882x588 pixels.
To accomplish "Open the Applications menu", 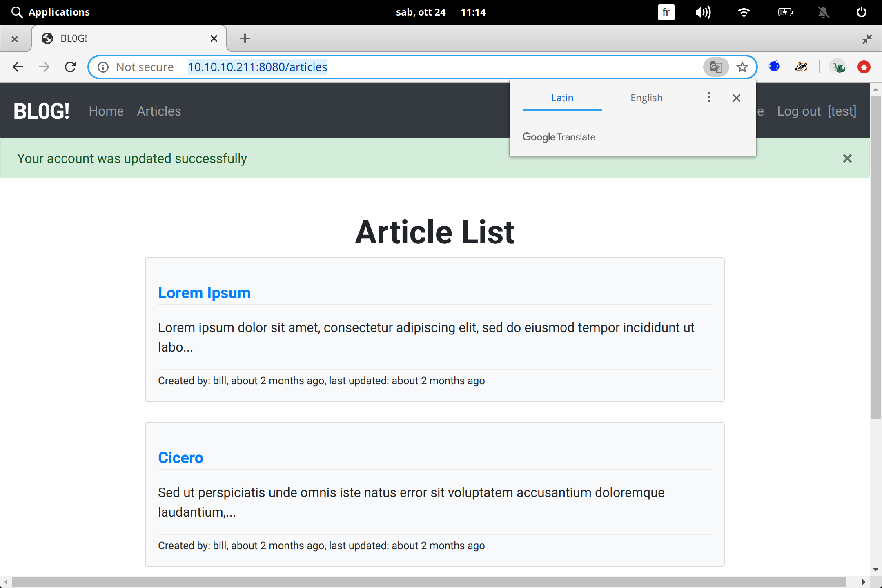I will click(x=51, y=12).
